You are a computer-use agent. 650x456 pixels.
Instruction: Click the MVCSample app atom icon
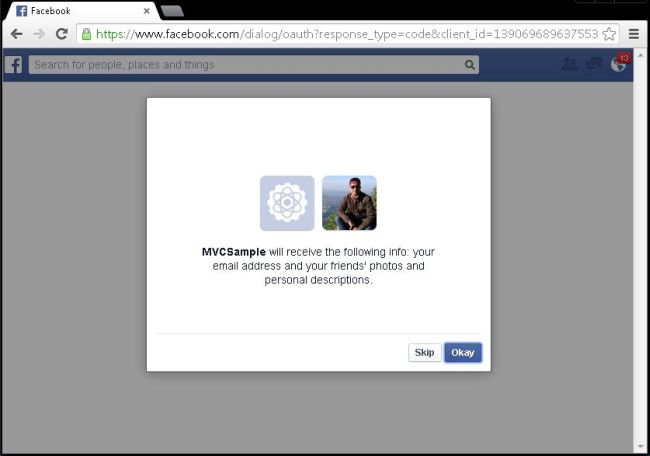287,203
